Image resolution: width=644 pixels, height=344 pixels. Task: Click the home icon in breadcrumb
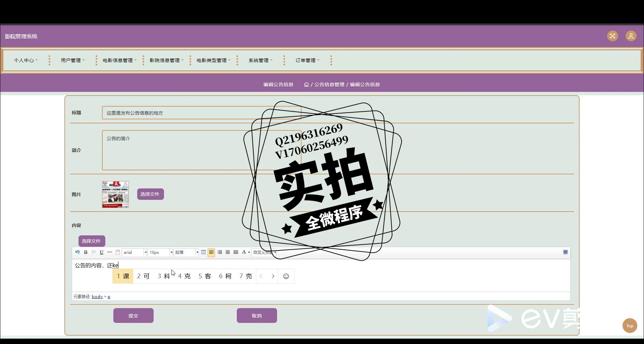(x=306, y=84)
